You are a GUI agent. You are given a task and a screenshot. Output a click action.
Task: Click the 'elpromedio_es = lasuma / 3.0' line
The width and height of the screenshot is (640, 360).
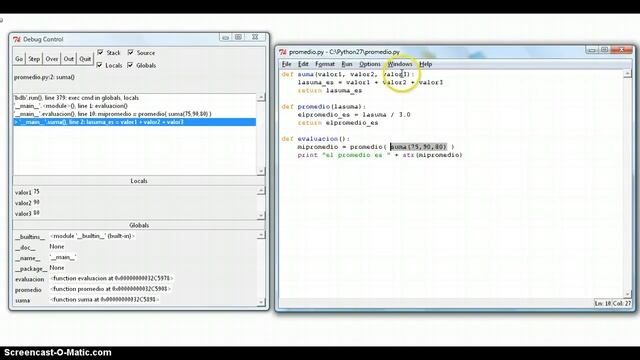(354, 115)
